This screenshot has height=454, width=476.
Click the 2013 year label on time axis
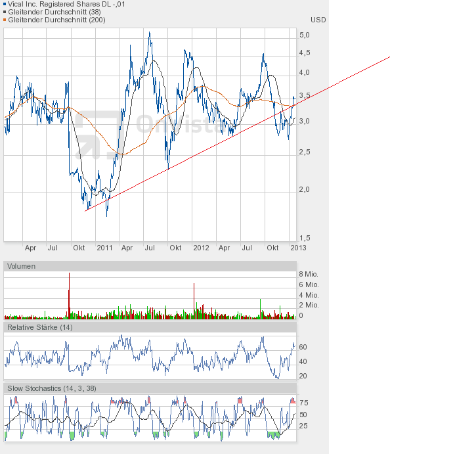[298, 248]
